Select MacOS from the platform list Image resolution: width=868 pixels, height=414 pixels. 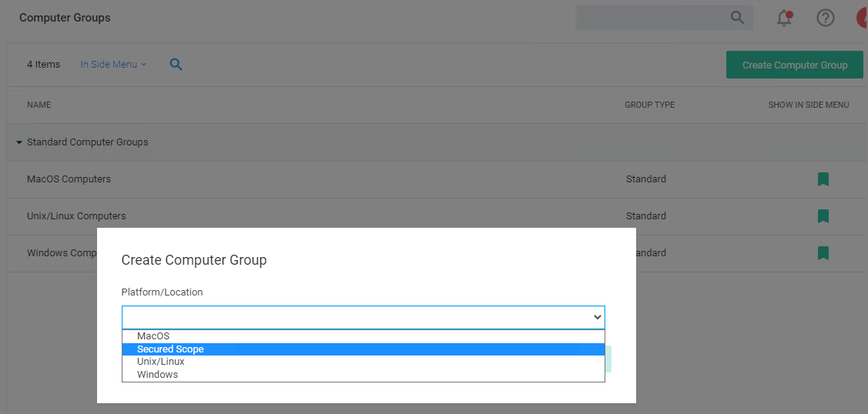tap(153, 336)
